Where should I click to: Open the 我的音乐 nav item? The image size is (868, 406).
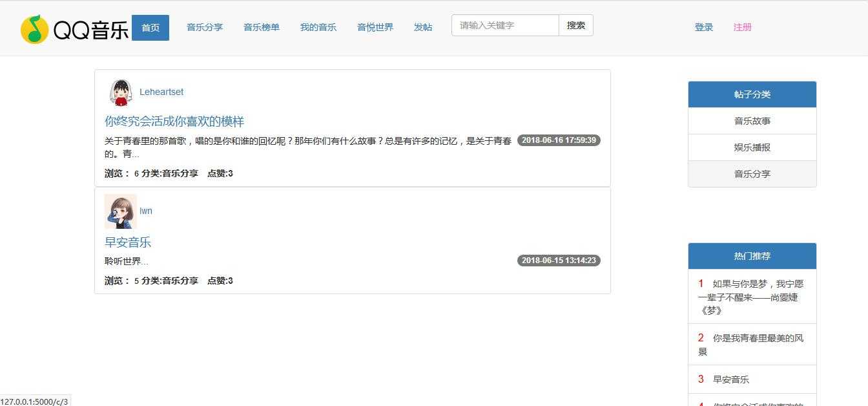coord(318,27)
